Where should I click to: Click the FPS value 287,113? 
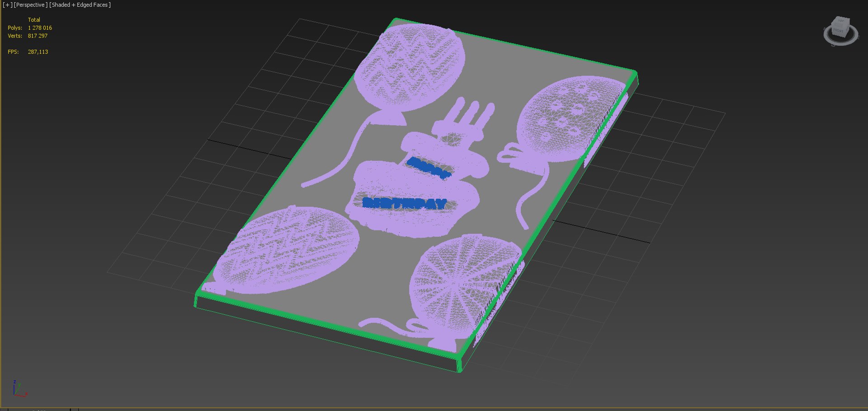38,52
